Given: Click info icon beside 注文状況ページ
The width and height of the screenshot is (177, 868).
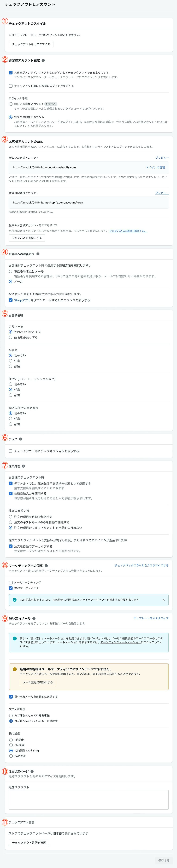Looking at the screenshot, I should coord(32,771).
